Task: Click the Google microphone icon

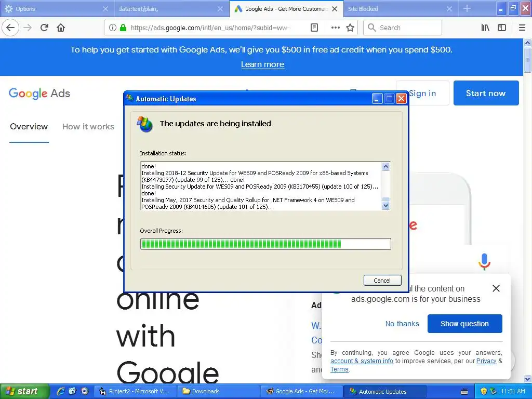Action: pyautogui.click(x=484, y=262)
